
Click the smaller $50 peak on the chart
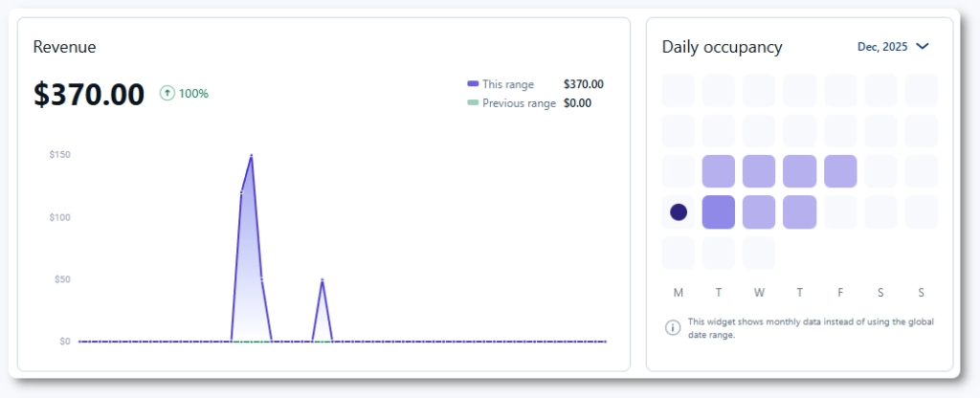[323, 279]
